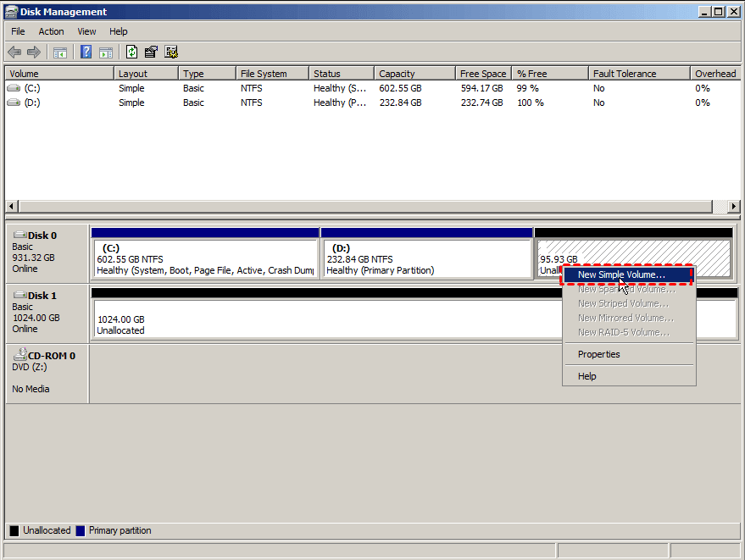Sort by the Layout column header
This screenshot has width=745, height=560.
click(146, 74)
